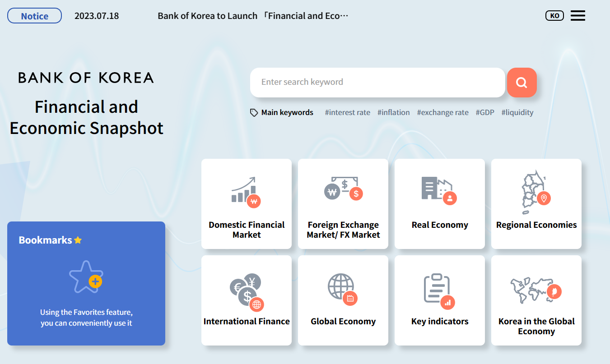Click the BANK OF KOREA logo

[86, 78]
